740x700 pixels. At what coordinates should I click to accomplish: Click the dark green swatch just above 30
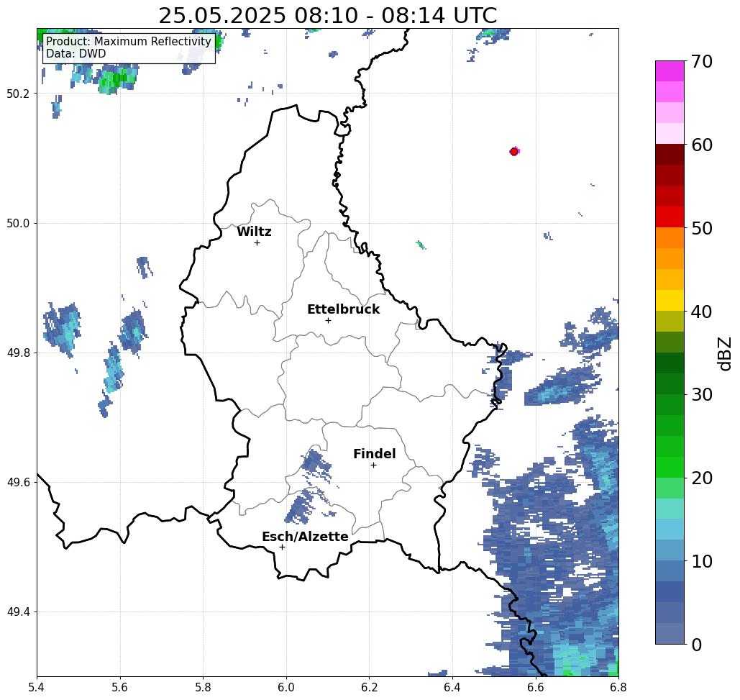[x=670, y=383]
